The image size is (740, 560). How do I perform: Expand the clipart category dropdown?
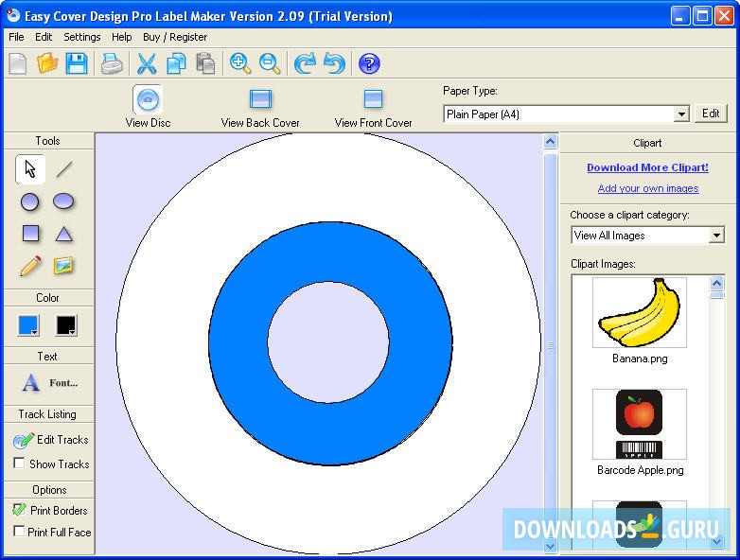716,236
